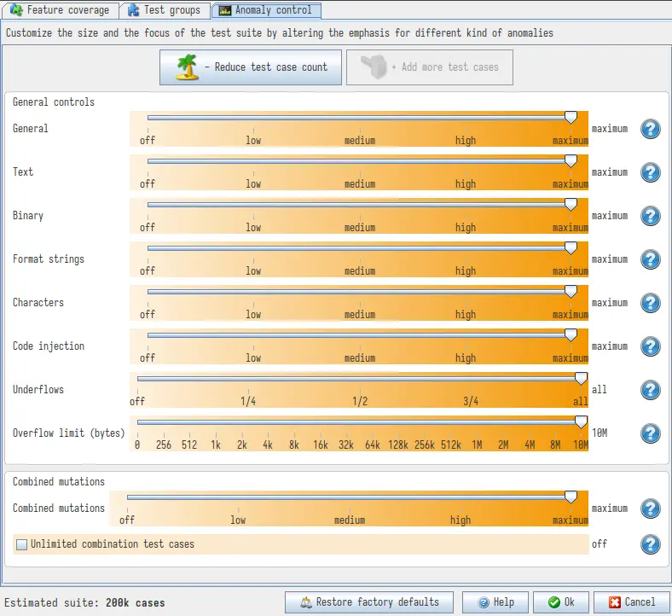This screenshot has height=616, width=672.
Task: Open help for the Binary anomaly row
Action: 650,217
